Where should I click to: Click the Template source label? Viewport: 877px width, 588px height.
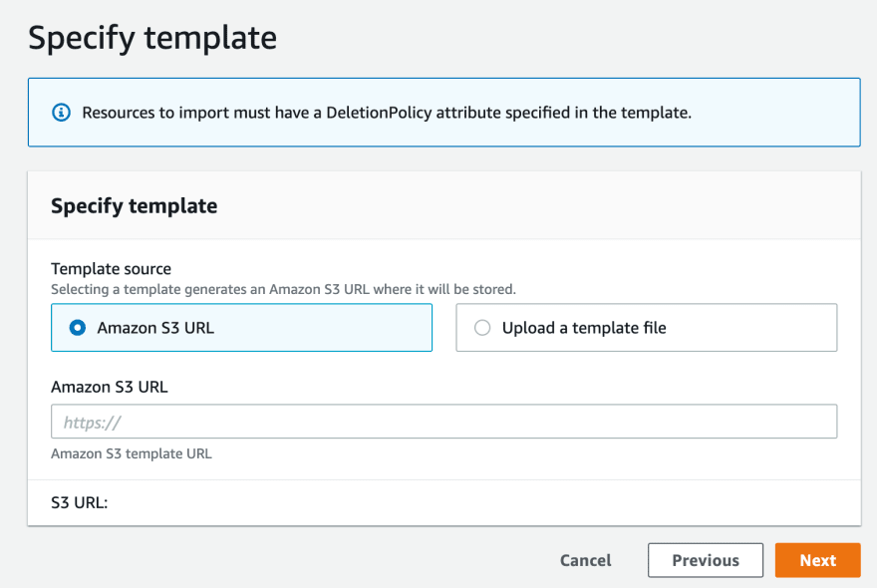[x=111, y=268]
